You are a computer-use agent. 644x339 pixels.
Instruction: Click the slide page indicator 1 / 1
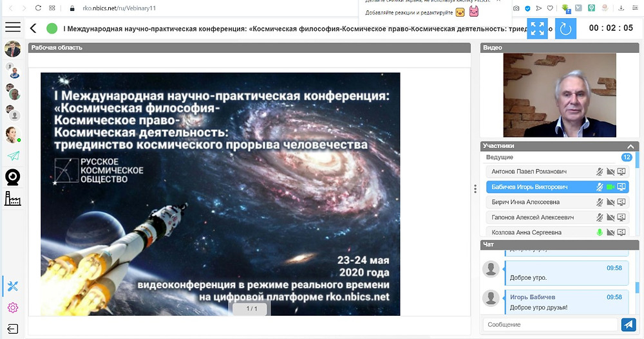click(251, 309)
